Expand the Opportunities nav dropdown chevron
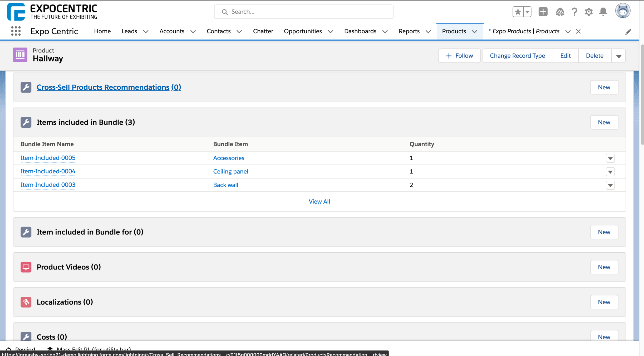Viewport: 644px width, 356px height. pos(330,31)
